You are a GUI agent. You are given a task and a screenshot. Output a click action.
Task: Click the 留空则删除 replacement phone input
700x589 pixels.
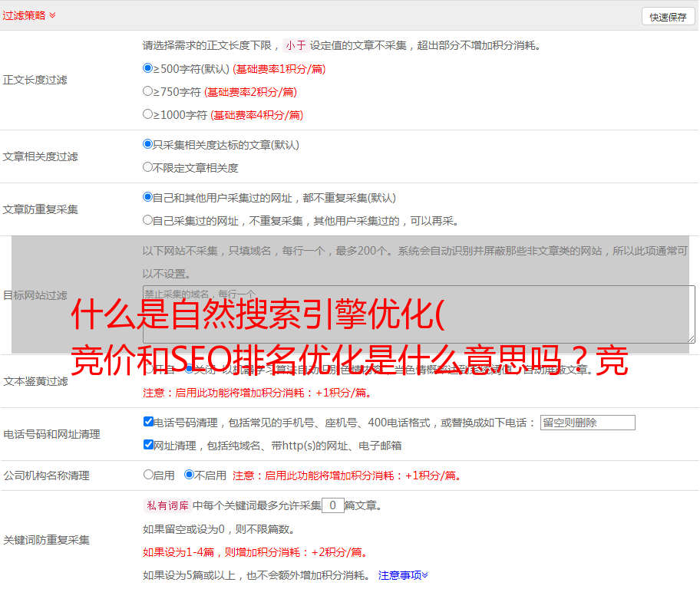click(587, 423)
